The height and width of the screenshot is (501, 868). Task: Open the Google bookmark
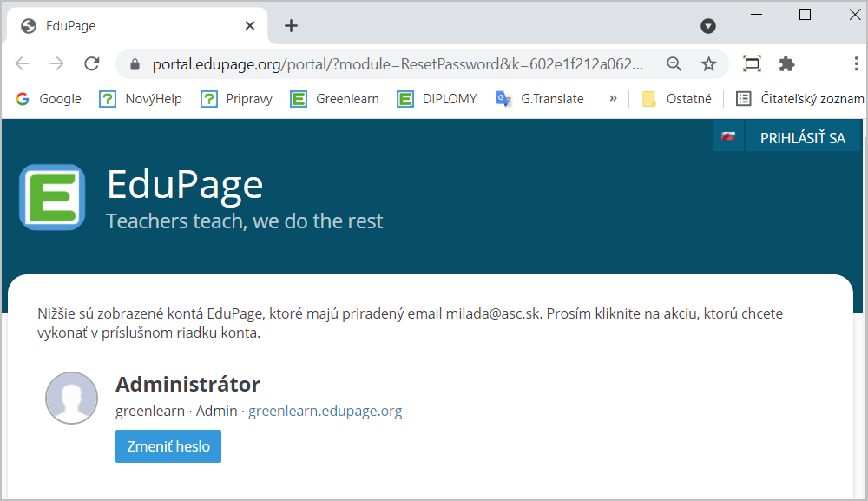click(x=49, y=99)
